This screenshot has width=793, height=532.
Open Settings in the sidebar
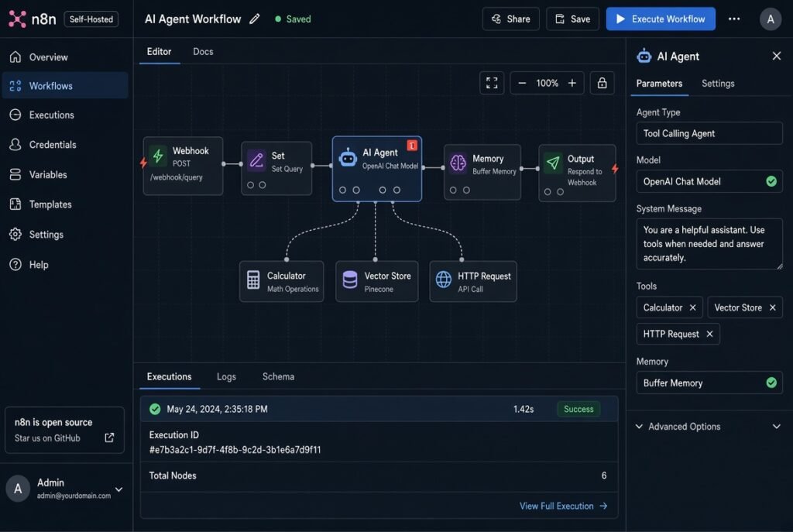click(64, 235)
